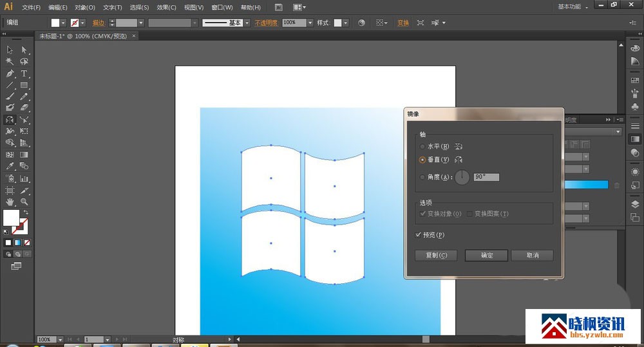Select the Eyedropper tool
The width and height of the screenshot is (644, 347).
10,166
